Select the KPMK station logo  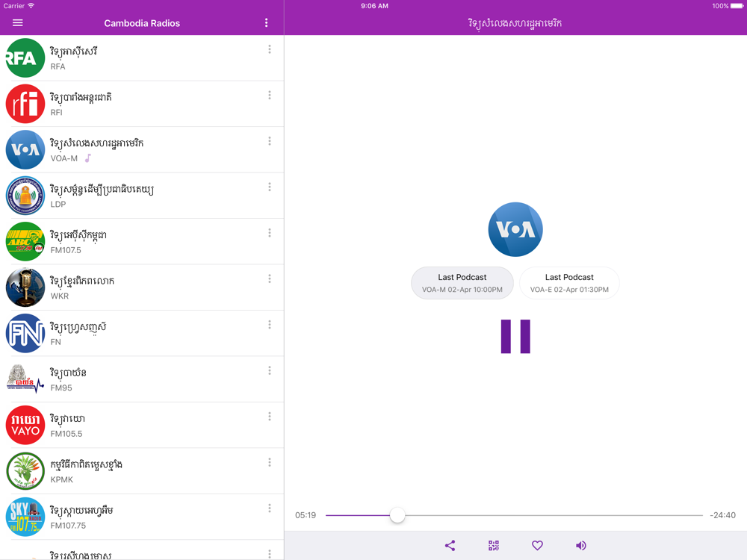[x=25, y=471]
